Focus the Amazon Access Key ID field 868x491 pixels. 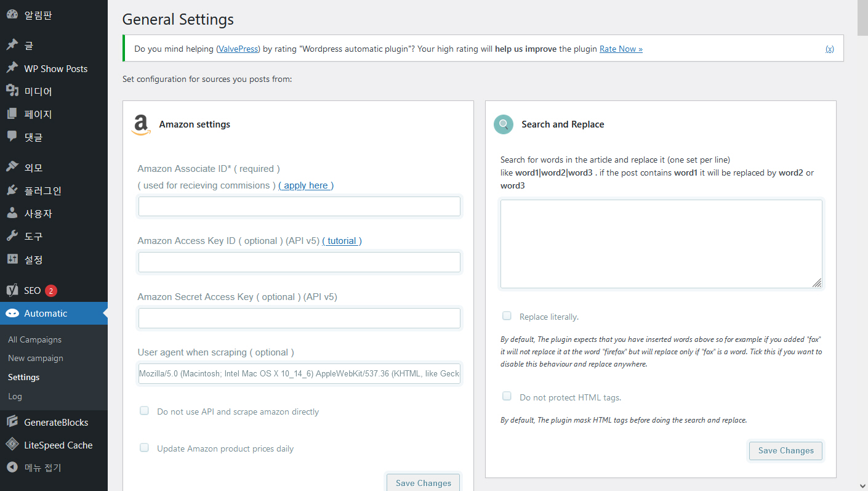pos(299,262)
